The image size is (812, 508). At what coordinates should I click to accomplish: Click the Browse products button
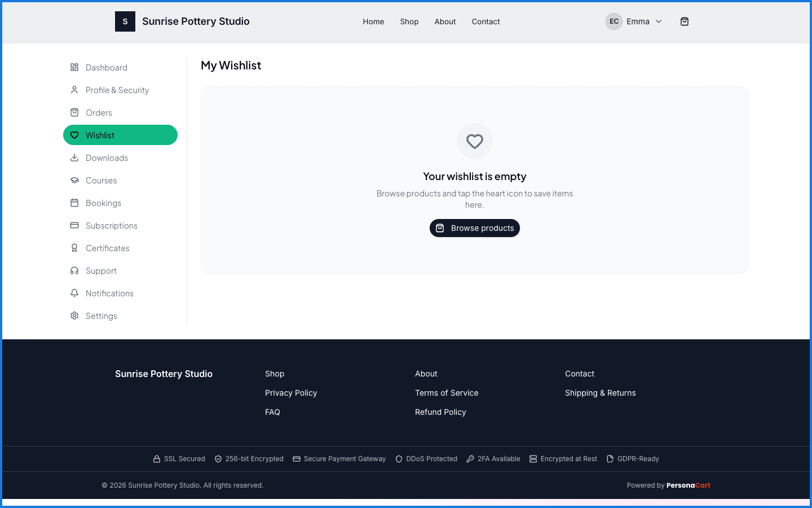tap(475, 228)
